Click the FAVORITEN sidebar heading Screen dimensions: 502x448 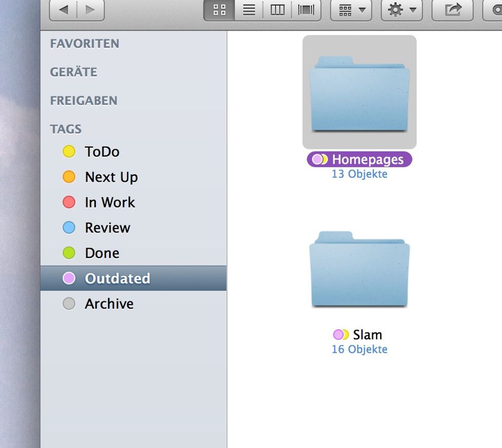85,44
